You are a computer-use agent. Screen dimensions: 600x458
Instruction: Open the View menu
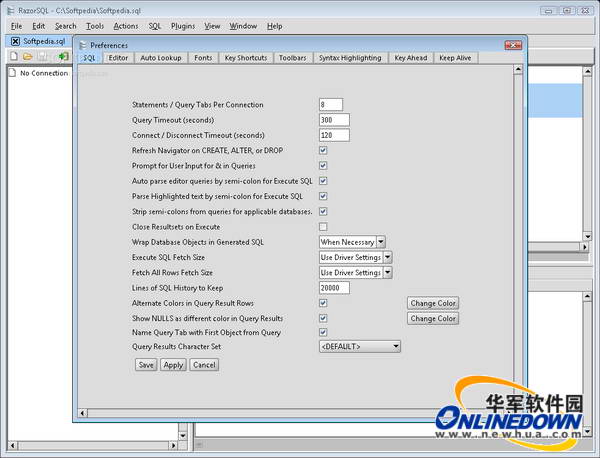coord(212,26)
